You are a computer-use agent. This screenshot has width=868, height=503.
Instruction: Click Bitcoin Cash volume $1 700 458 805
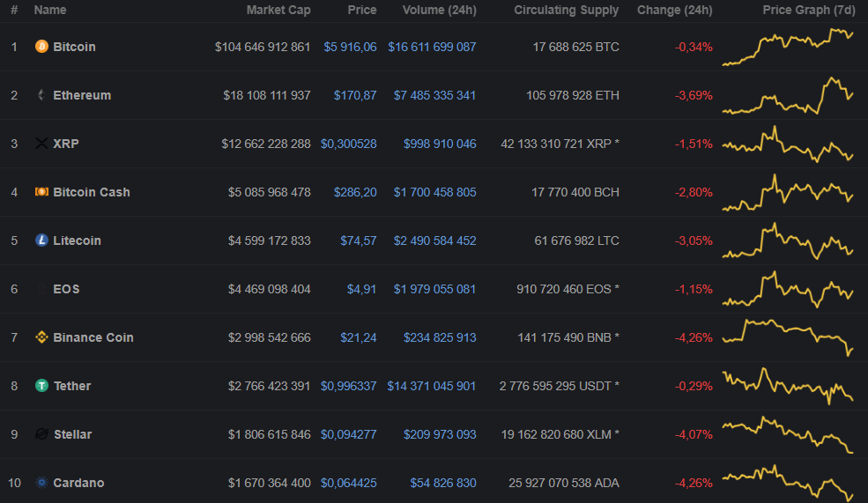click(x=434, y=192)
